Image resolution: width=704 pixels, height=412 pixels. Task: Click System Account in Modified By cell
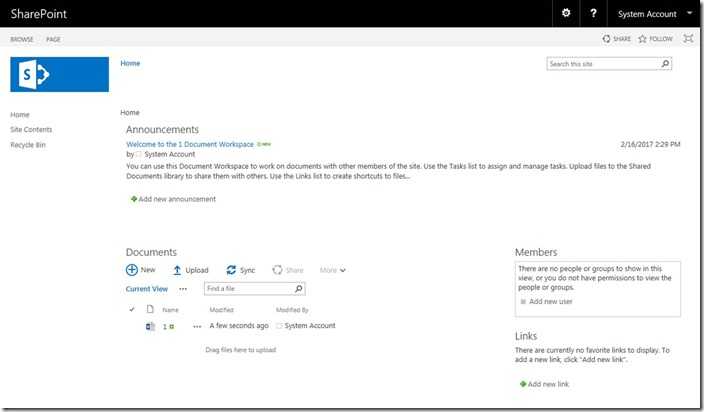point(310,326)
